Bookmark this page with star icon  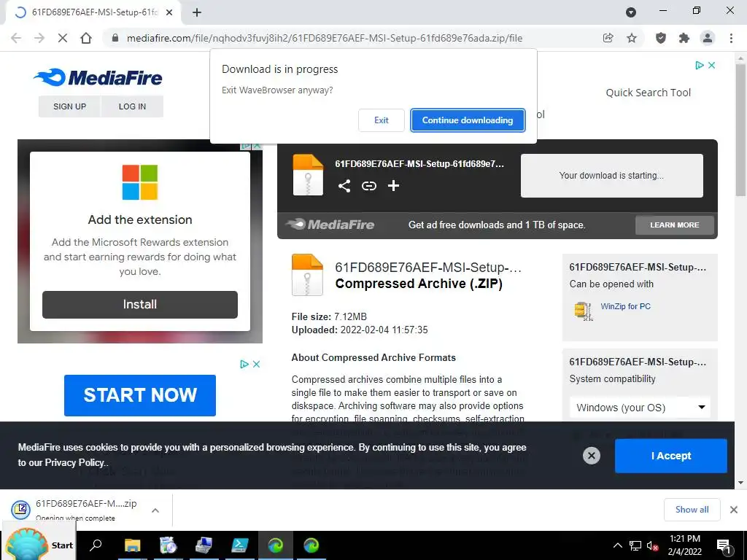point(632,38)
